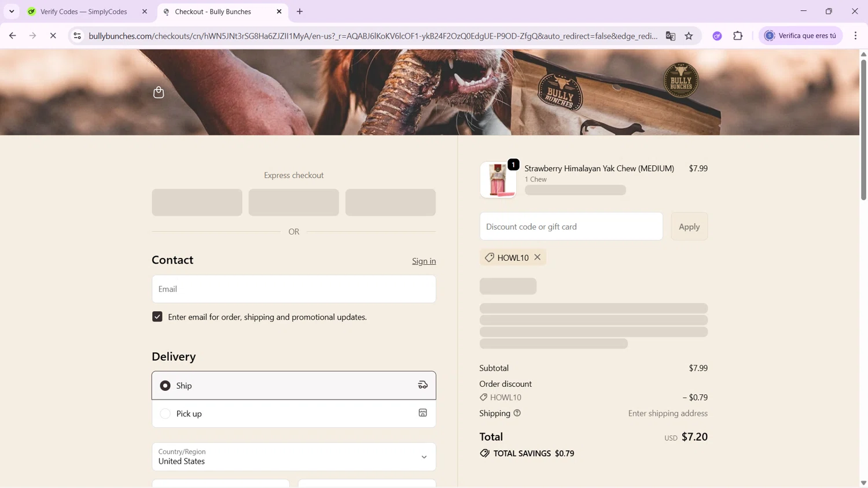Viewport: 868px width, 488px height.
Task: Click the scroll down arrow of scrollbar
Action: pyautogui.click(x=863, y=483)
